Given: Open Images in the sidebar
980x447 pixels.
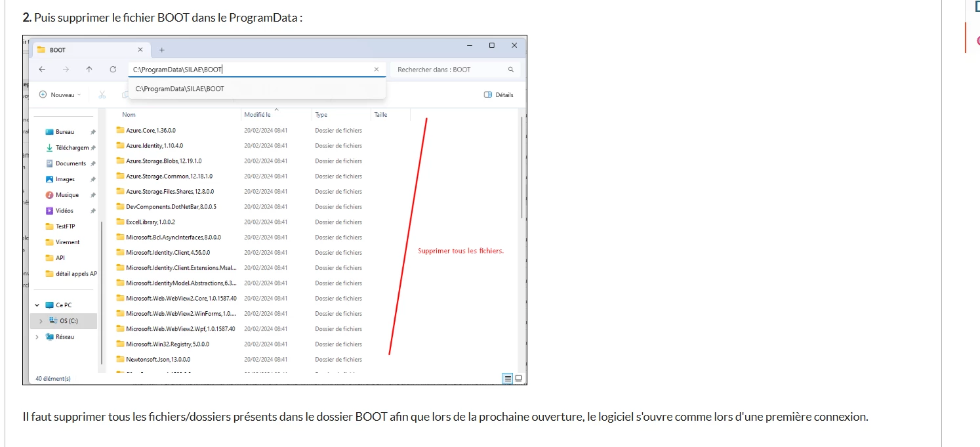Looking at the screenshot, I should (x=65, y=179).
